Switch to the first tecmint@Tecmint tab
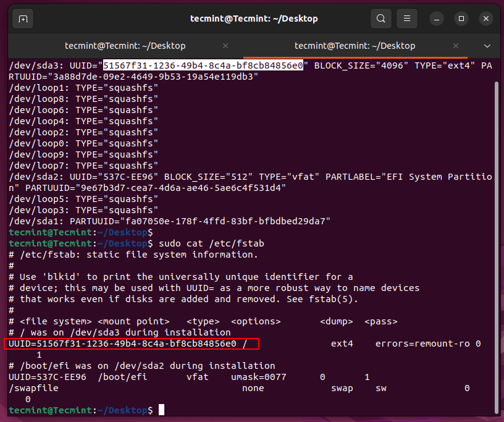504x422 pixels. [x=125, y=46]
